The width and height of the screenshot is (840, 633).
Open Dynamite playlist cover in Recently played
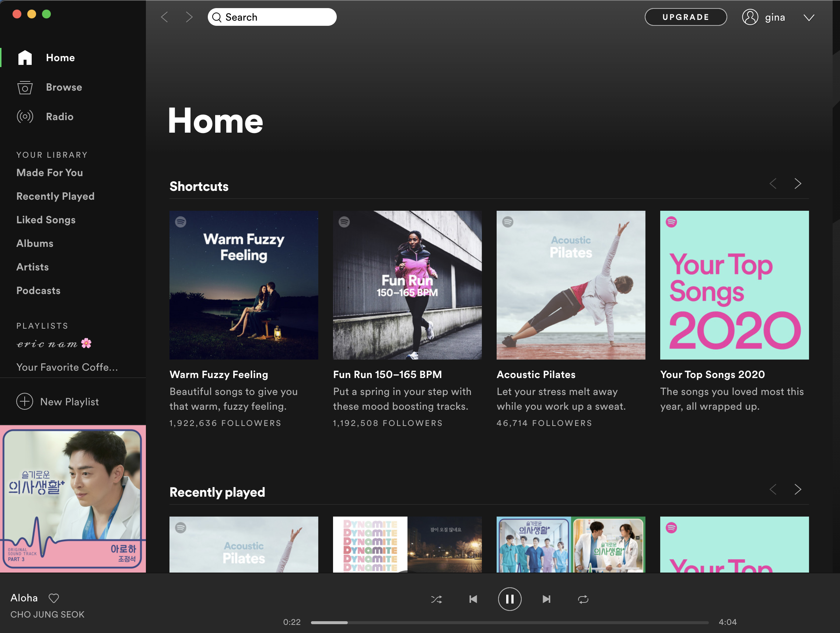point(407,544)
